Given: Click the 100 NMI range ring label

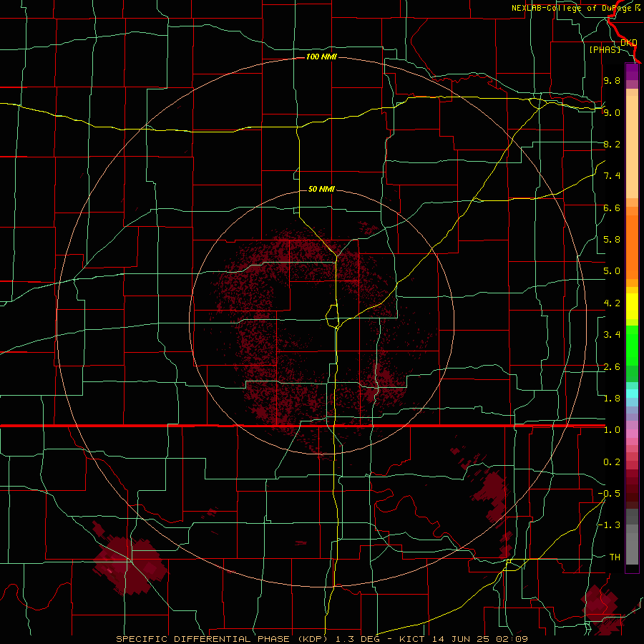Looking at the screenshot, I should pos(321,57).
